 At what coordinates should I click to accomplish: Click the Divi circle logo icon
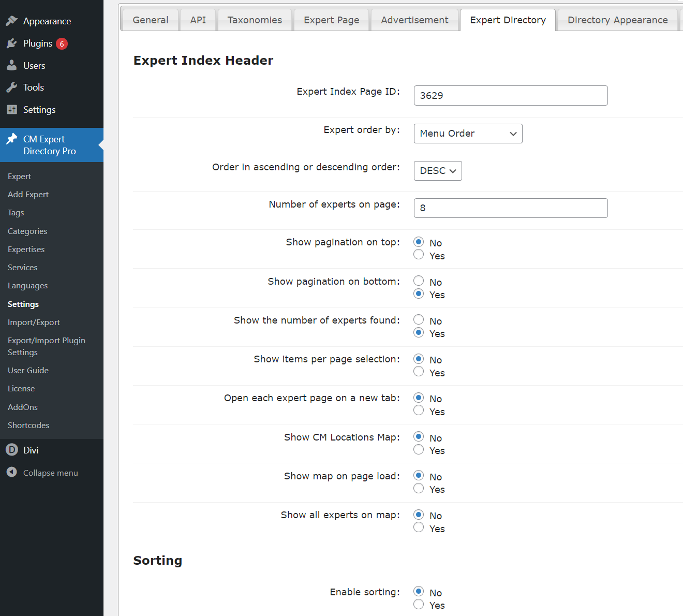click(12, 450)
